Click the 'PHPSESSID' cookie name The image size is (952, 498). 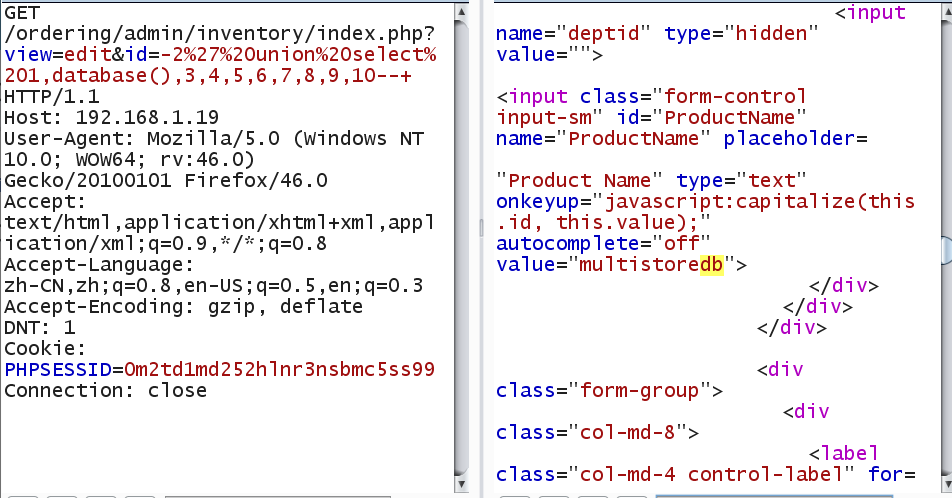point(58,369)
